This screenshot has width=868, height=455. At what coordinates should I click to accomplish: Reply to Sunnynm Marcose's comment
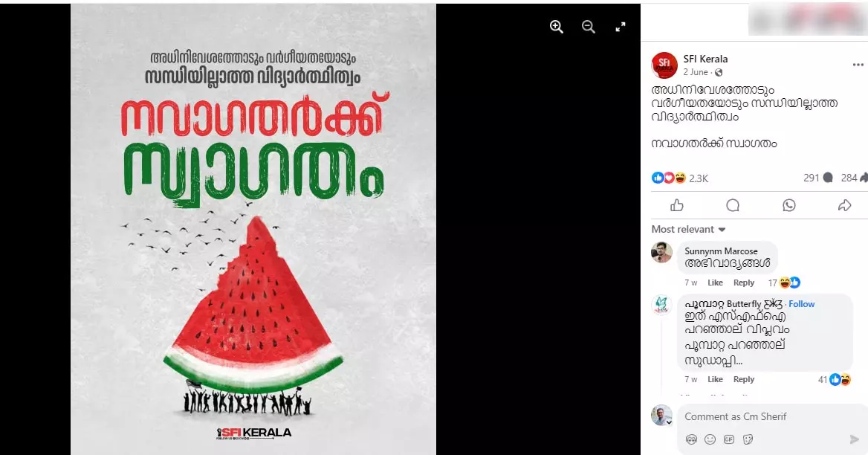[x=743, y=283]
